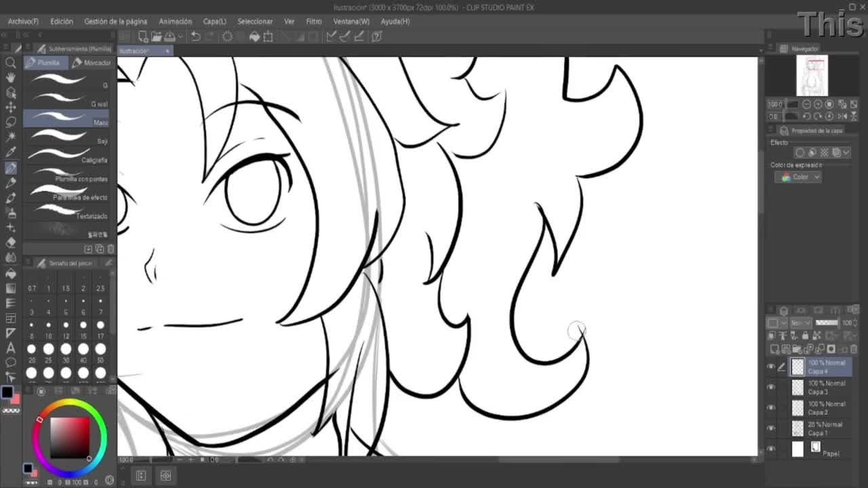This screenshot has width=868, height=488.
Task: Select the Lasso selection tool
Action: click(11, 122)
